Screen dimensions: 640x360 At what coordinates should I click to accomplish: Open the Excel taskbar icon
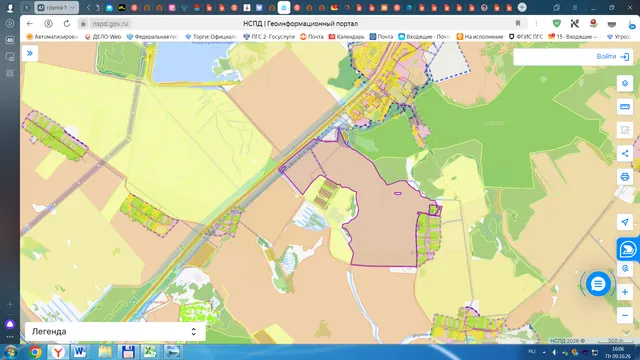(150, 352)
